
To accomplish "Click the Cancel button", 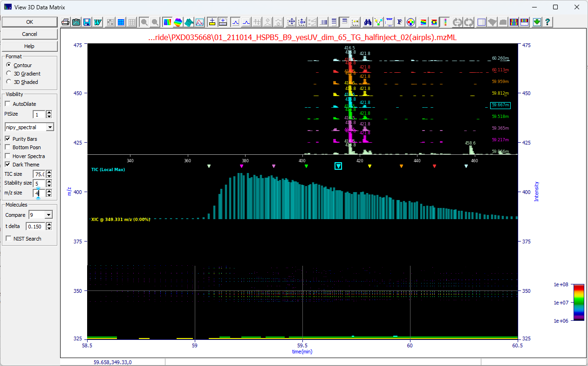I will point(29,34).
